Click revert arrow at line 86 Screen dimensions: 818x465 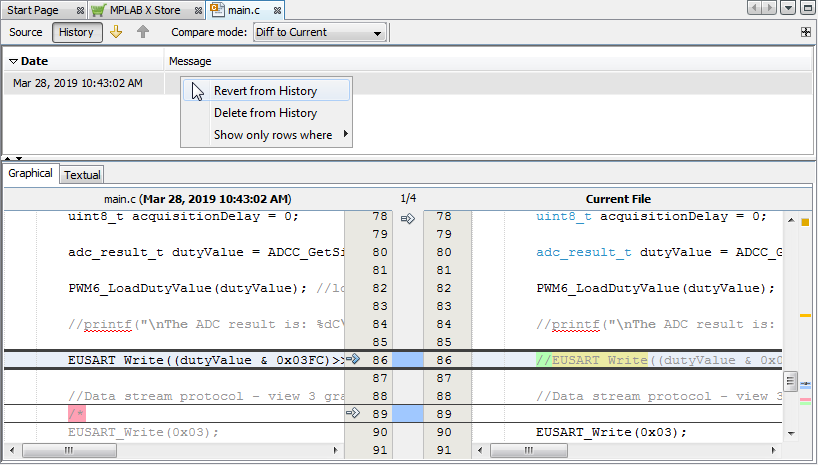[353, 359]
